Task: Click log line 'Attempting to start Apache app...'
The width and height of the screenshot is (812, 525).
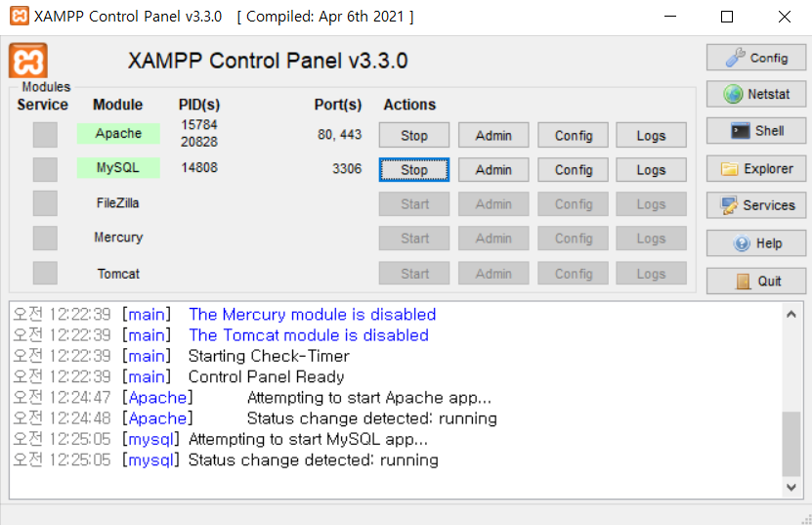Action: [x=369, y=398]
